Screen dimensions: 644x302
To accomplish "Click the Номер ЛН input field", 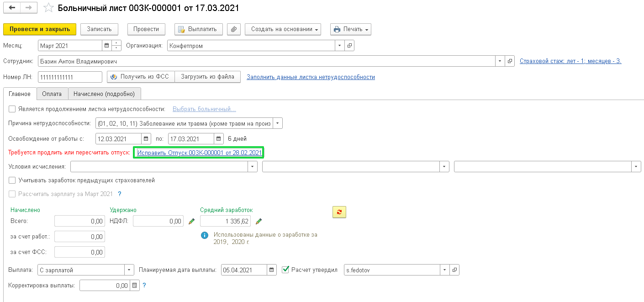I will pos(70,77).
